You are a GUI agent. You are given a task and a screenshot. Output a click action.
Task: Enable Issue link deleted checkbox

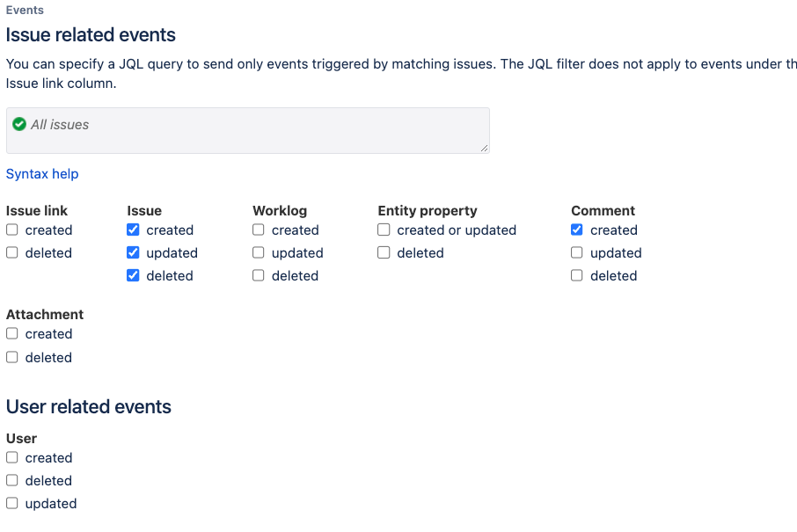[12, 252]
